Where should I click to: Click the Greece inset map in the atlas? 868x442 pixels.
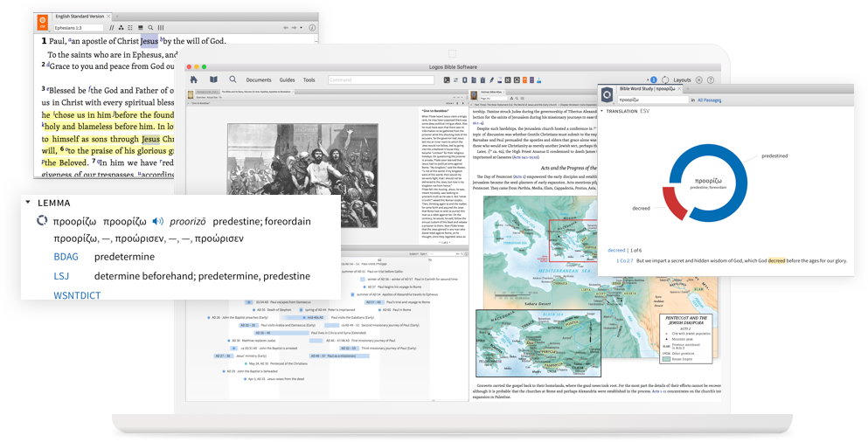pos(538,343)
